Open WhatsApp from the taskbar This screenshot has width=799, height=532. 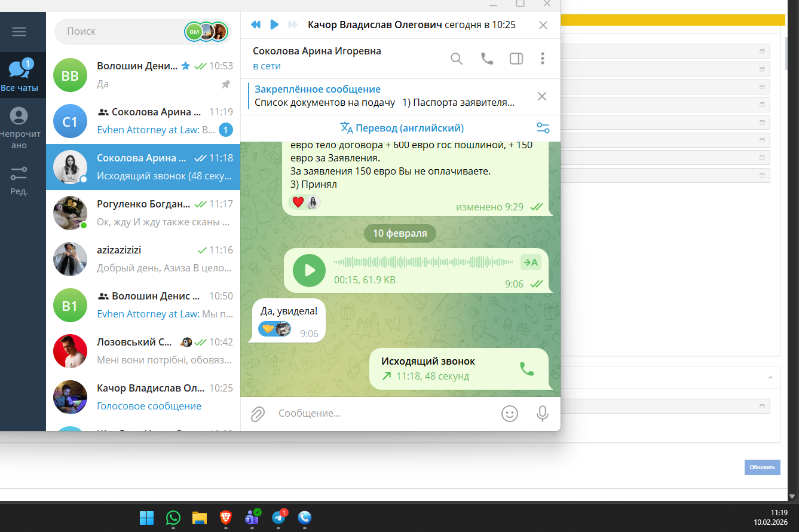coord(173,518)
